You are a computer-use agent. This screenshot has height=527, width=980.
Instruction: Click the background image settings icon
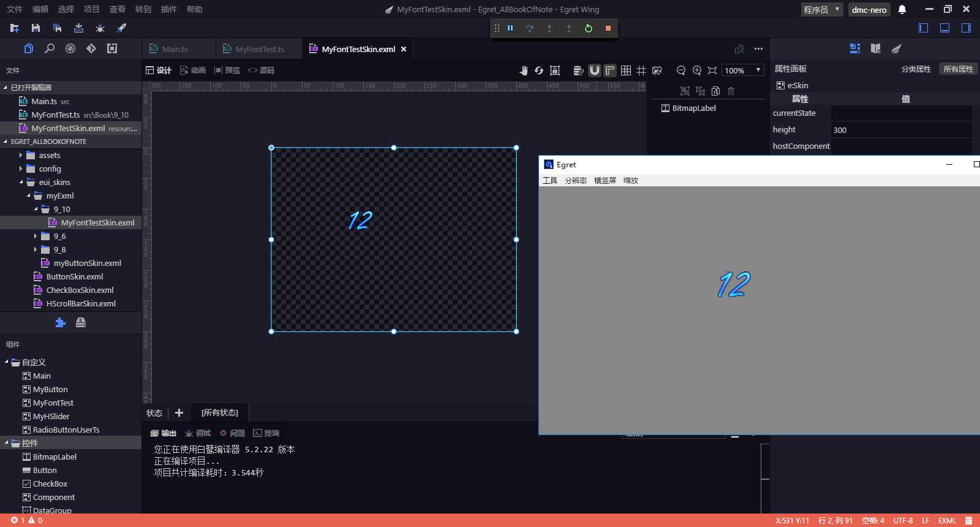coord(657,70)
